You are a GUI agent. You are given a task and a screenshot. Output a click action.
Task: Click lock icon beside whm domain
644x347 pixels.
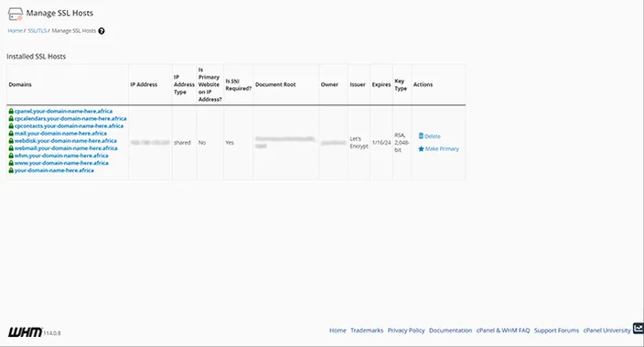click(11, 156)
